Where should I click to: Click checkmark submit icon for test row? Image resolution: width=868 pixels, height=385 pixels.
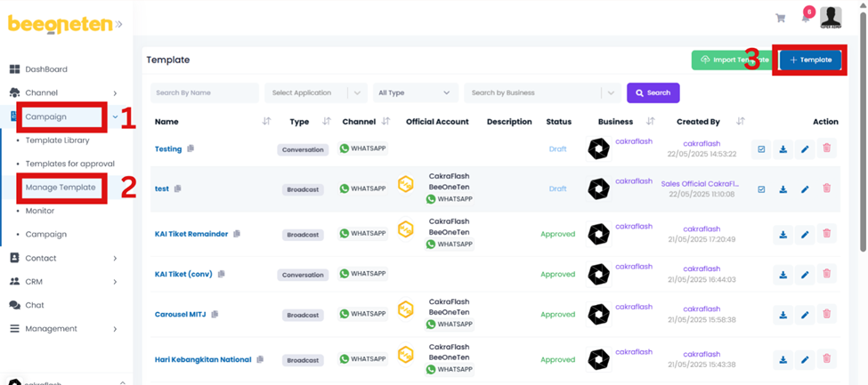(761, 189)
